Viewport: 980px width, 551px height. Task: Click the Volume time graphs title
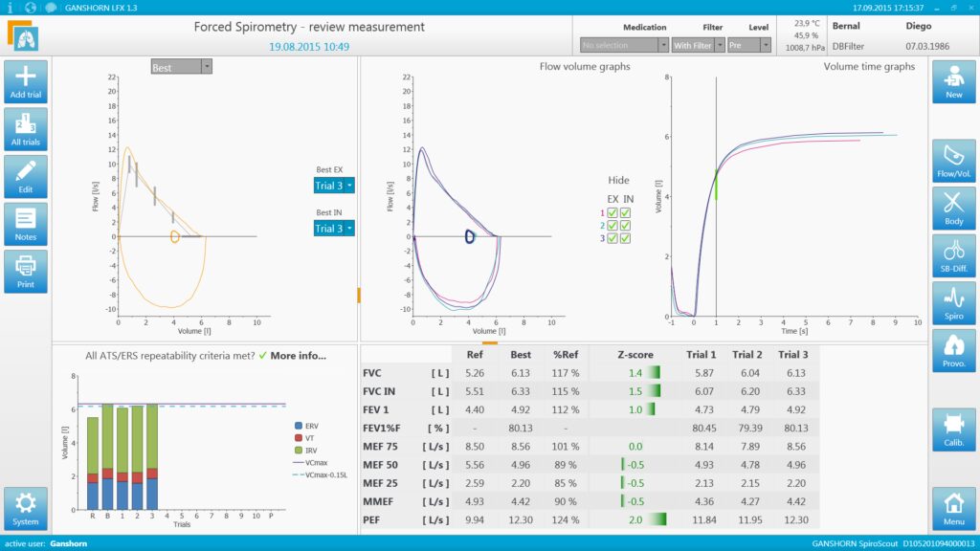[869, 66]
